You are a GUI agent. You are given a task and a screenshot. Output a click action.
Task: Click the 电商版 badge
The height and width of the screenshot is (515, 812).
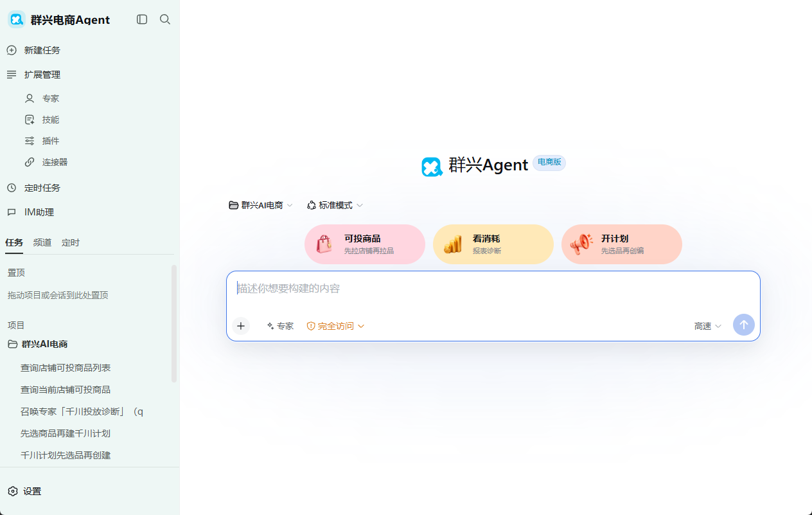[549, 163]
